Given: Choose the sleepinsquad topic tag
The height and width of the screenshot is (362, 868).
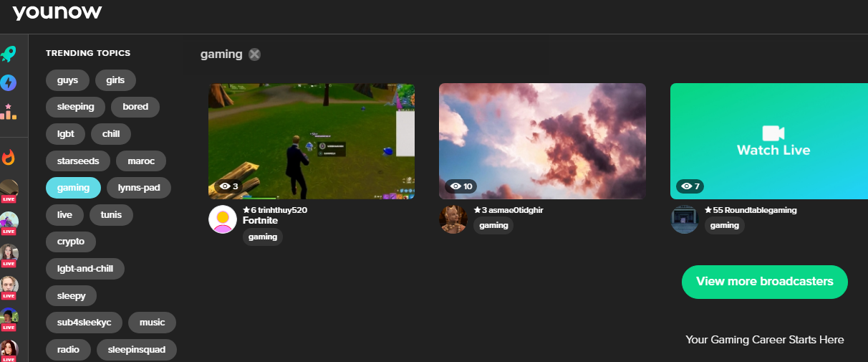Looking at the screenshot, I should (x=136, y=350).
